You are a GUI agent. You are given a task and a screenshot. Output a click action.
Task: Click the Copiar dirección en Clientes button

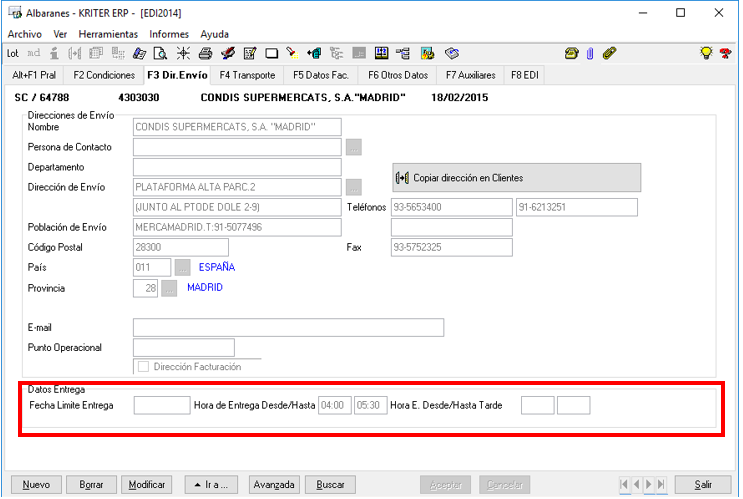[x=516, y=178]
